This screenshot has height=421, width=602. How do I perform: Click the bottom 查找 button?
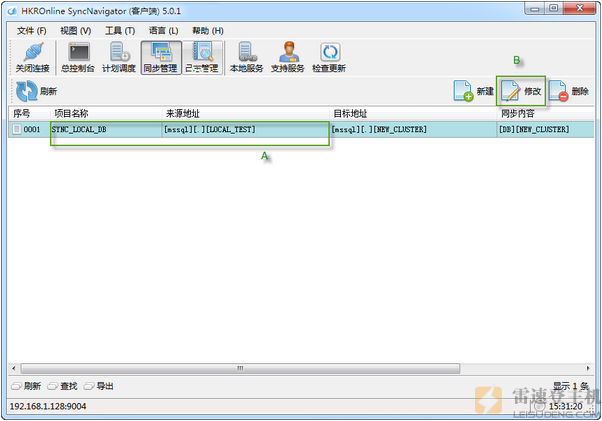click(x=63, y=386)
